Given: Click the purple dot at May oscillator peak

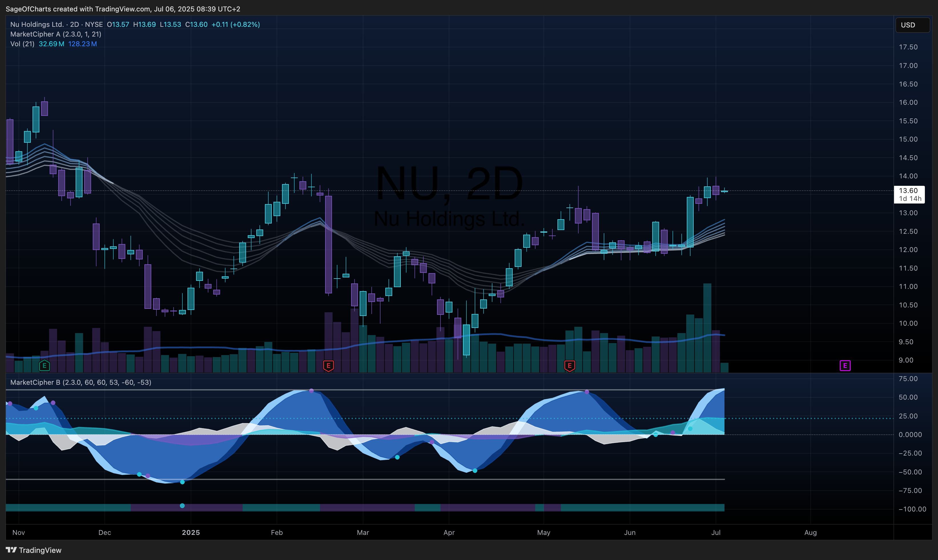Looking at the screenshot, I should coord(587,392).
